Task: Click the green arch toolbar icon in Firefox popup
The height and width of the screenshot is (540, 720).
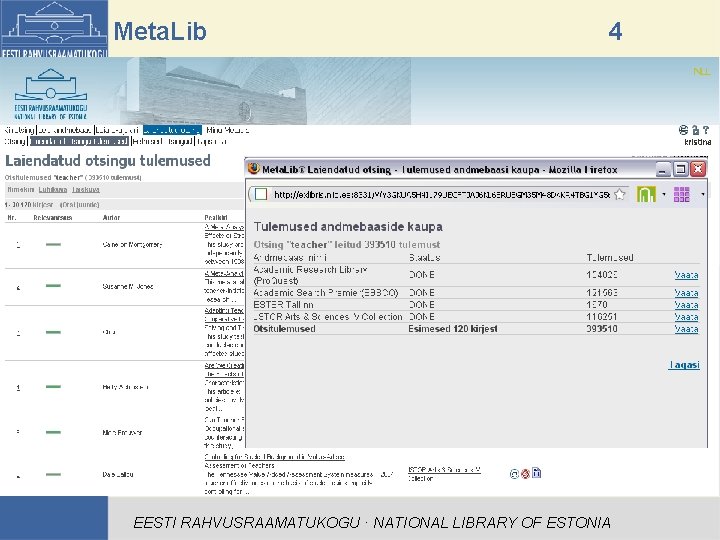Action: tap(646, 195)
